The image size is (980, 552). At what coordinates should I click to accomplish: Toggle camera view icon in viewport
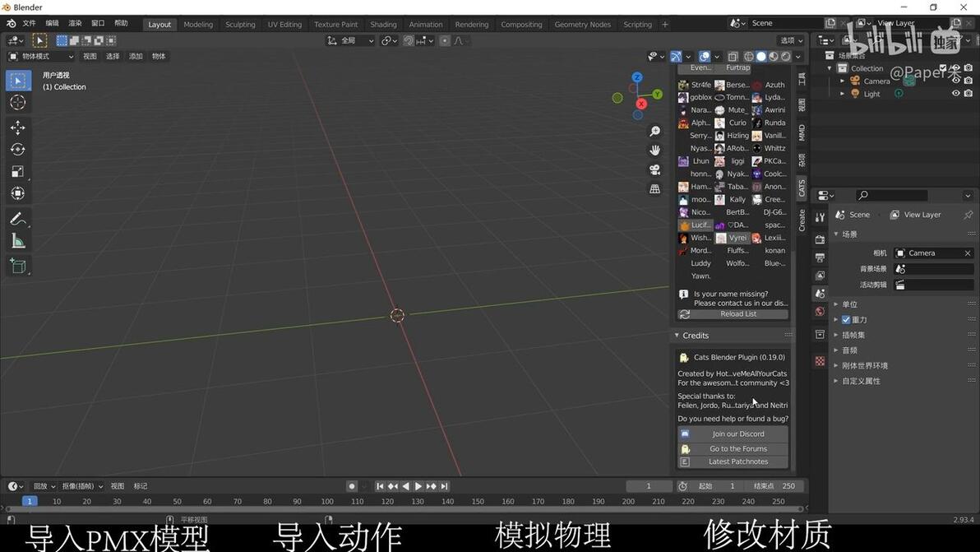pyautogui.click(x=654, y=169)
